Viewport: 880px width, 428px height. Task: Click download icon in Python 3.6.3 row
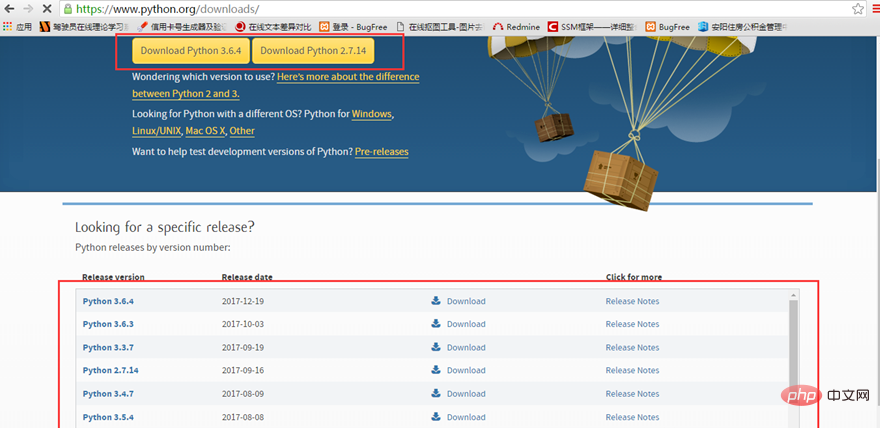(436, 324)
